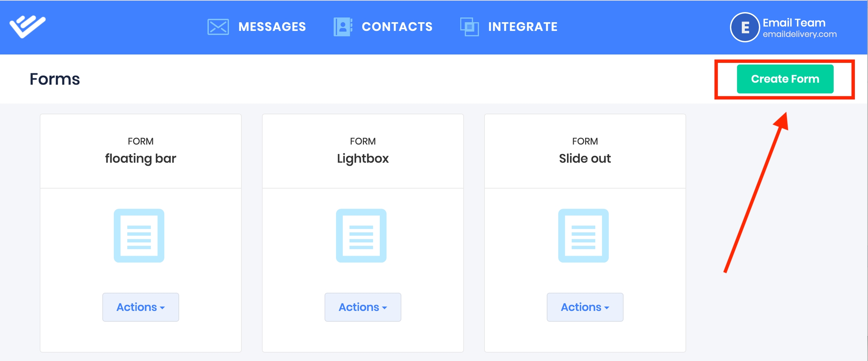Navigate to the INTEGRATE page

tap(523, 27)
